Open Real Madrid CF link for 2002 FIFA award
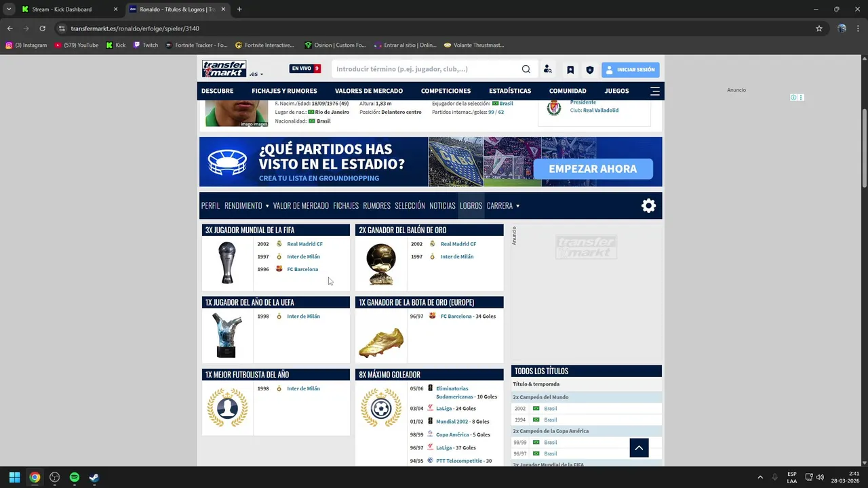This screenshot has height=488, width=868. 304,244
